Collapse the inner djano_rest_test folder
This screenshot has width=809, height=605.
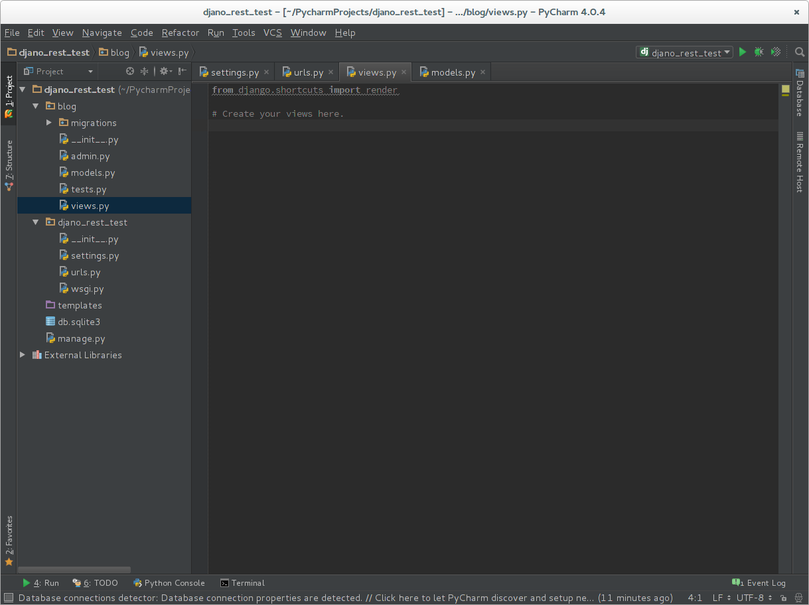tap(36, 222)
